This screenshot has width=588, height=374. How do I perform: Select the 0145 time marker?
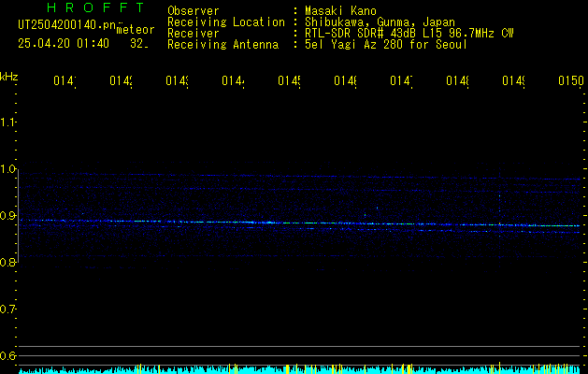point(290,80)
